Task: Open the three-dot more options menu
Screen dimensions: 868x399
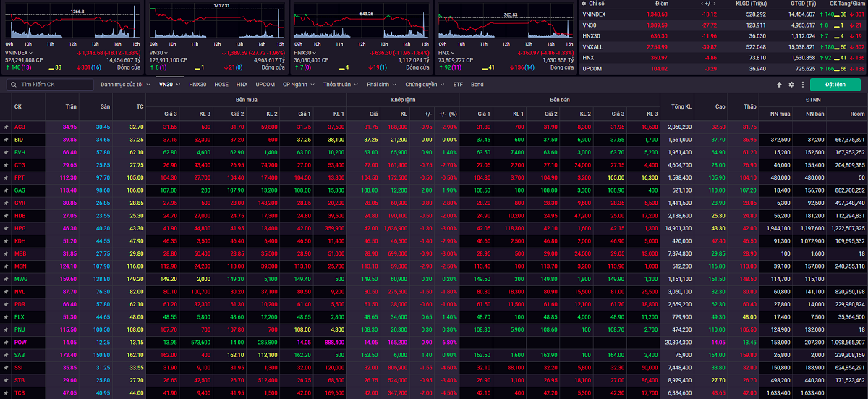Action: 802,85
